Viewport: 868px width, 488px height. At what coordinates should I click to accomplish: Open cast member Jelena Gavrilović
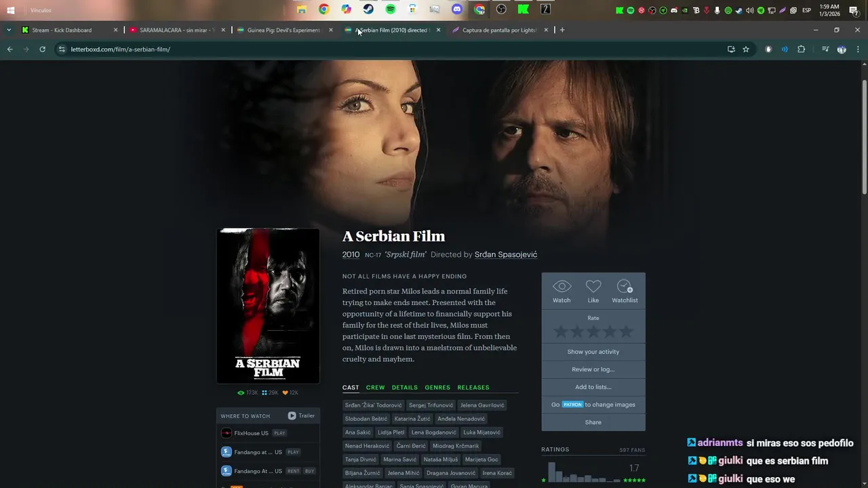coord(482,405)
